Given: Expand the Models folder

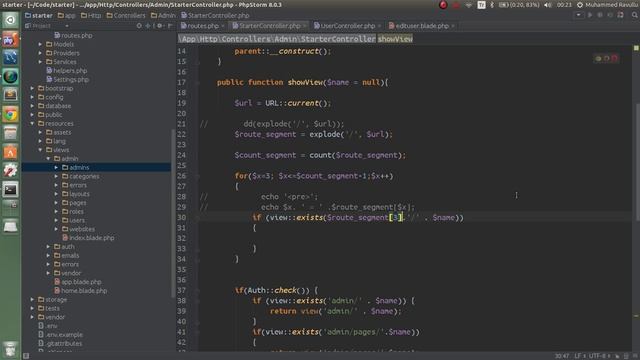Looking at the screenshot, I should click(x=40, y=44).
